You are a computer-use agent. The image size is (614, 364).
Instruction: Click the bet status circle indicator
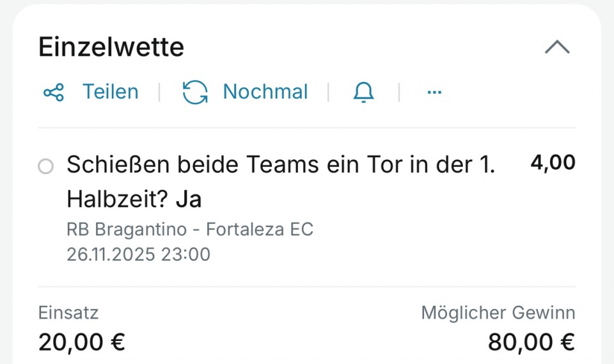click(x=45, y=167)
